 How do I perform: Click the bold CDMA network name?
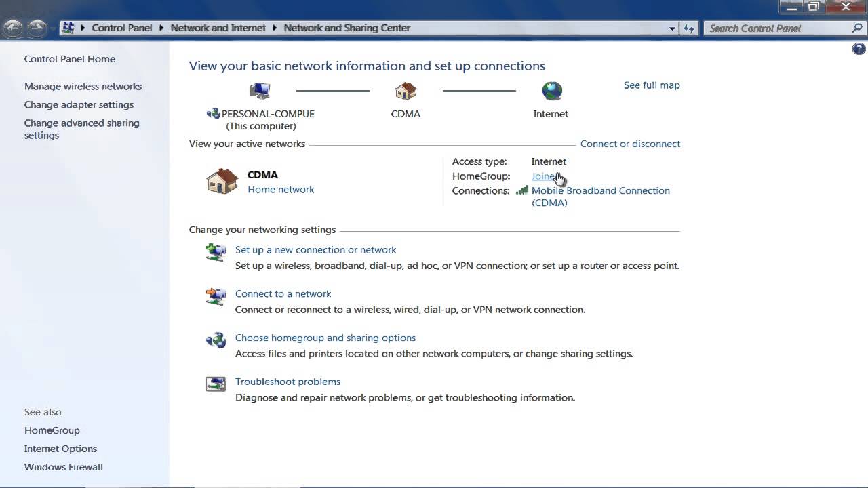pyautogui.click(x=262, y=175)
